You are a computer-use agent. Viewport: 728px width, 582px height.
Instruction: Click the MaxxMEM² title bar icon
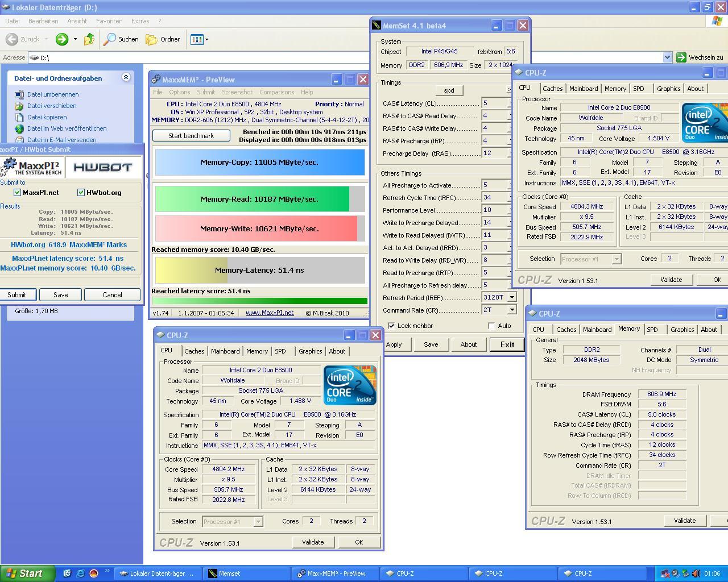[156, 80]
